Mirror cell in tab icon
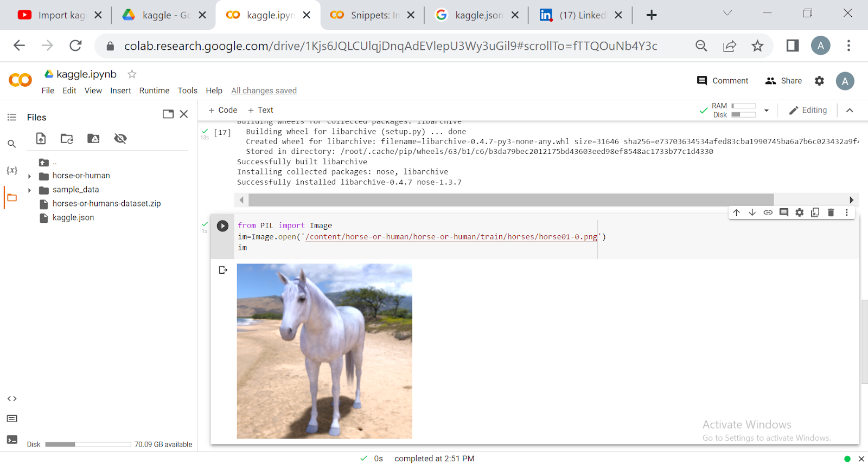 [x=815, y=212]
